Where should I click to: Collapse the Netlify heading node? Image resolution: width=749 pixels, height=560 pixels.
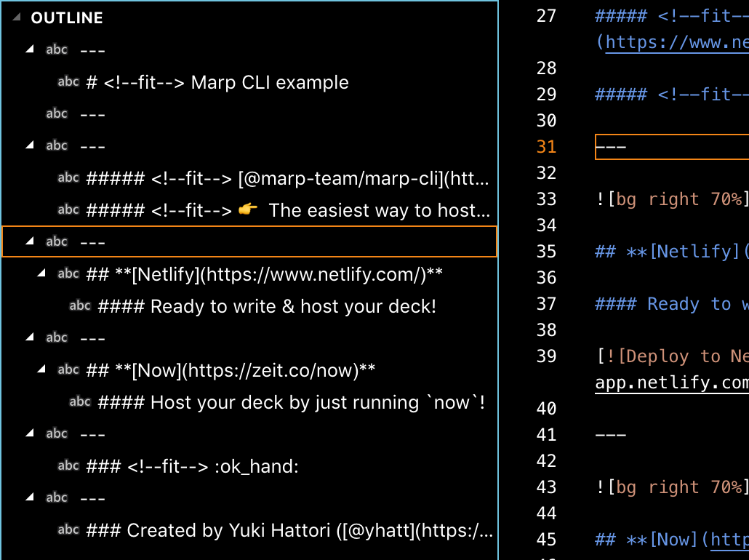click(x=41, y=273)
